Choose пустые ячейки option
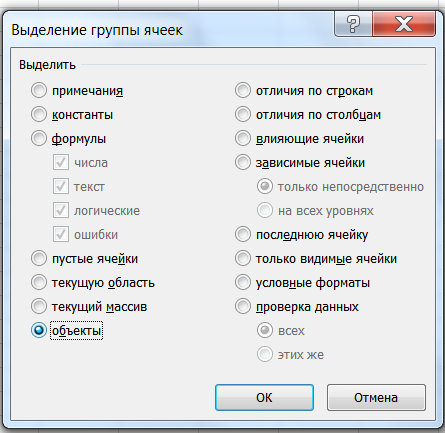The height and width of the screenshot is (433, 445). tap(39, 259)
